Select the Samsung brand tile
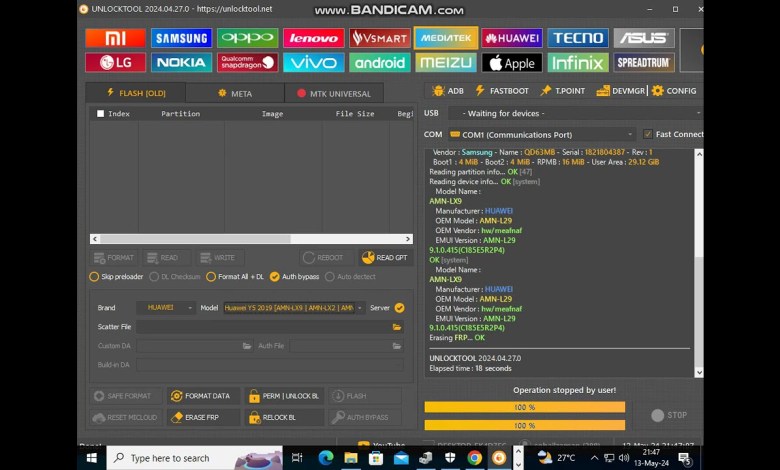This screenshot has width=780, height=470. (x=181, y=38)
